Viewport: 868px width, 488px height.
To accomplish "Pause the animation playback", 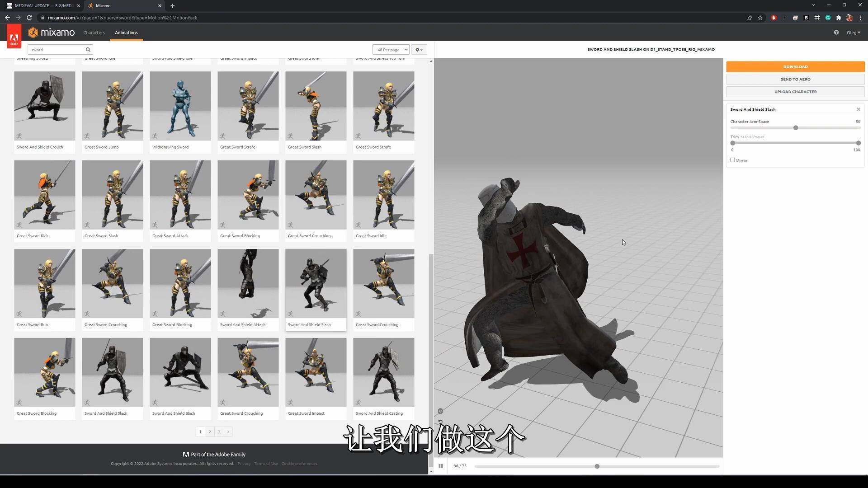I will (x=441, y=466).
